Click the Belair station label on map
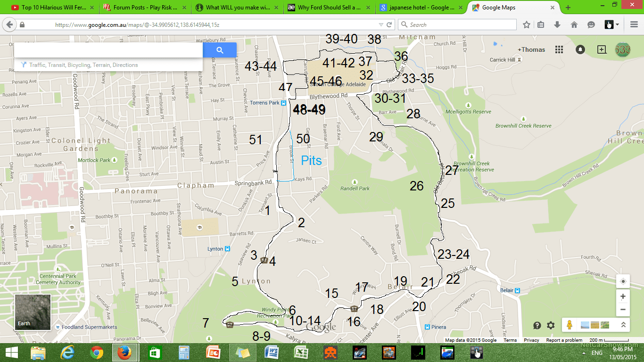Screen dimensions: 644x362 pyautogui.click(x=507, y=290)
